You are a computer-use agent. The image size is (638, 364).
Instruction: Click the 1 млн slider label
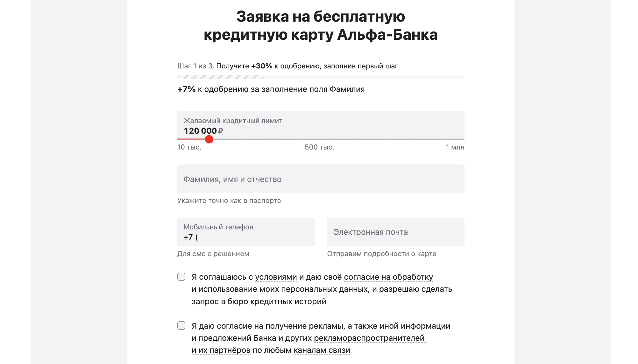(455, 147)
